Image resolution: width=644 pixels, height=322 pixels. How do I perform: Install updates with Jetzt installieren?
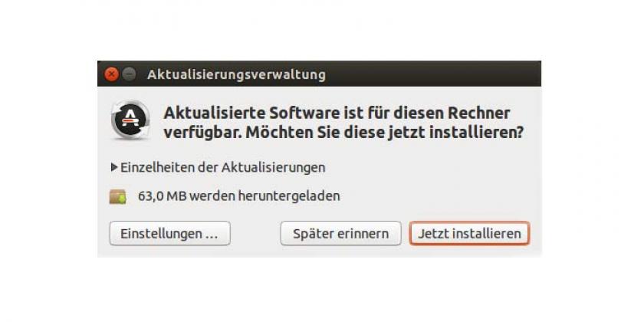point(469,233)
